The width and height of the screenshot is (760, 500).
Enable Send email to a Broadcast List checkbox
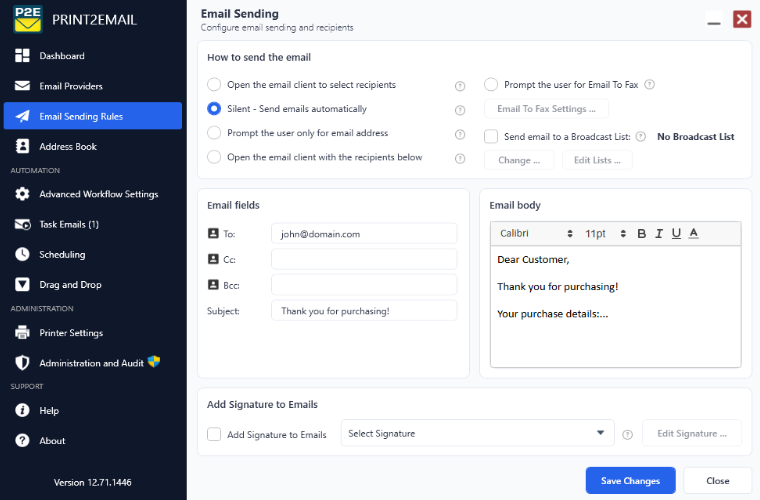click(491, 137)
